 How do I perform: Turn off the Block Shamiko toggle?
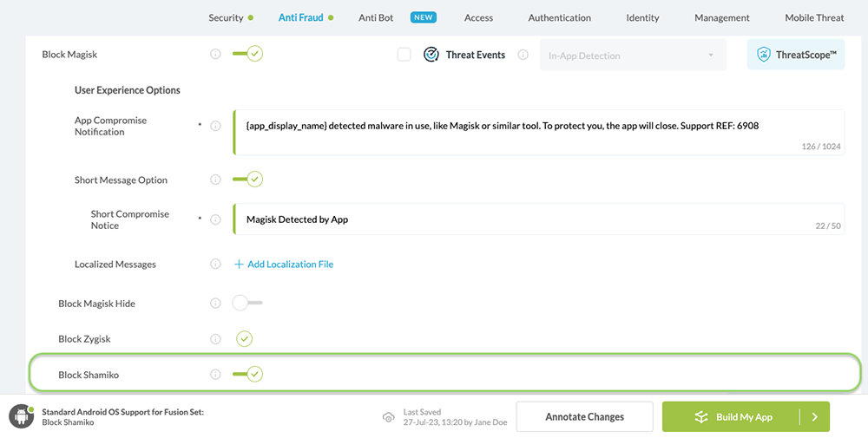coord(247,375)
